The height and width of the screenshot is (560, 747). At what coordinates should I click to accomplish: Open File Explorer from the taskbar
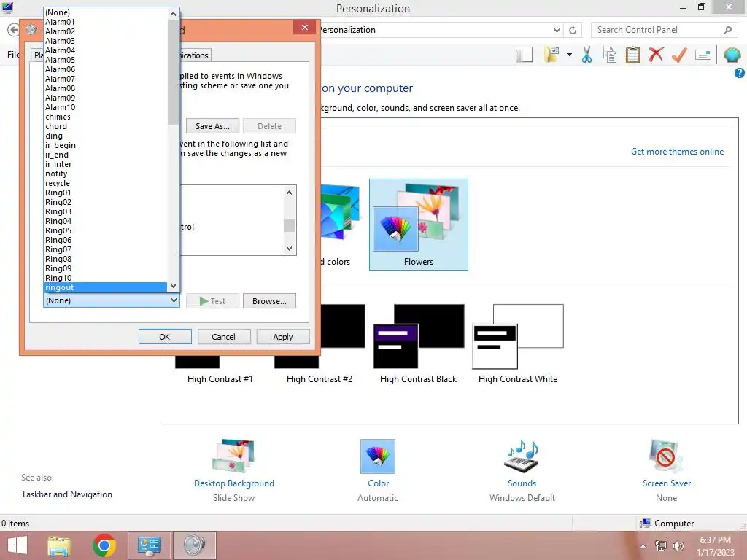pyautogui.click(x=59, y=545)
